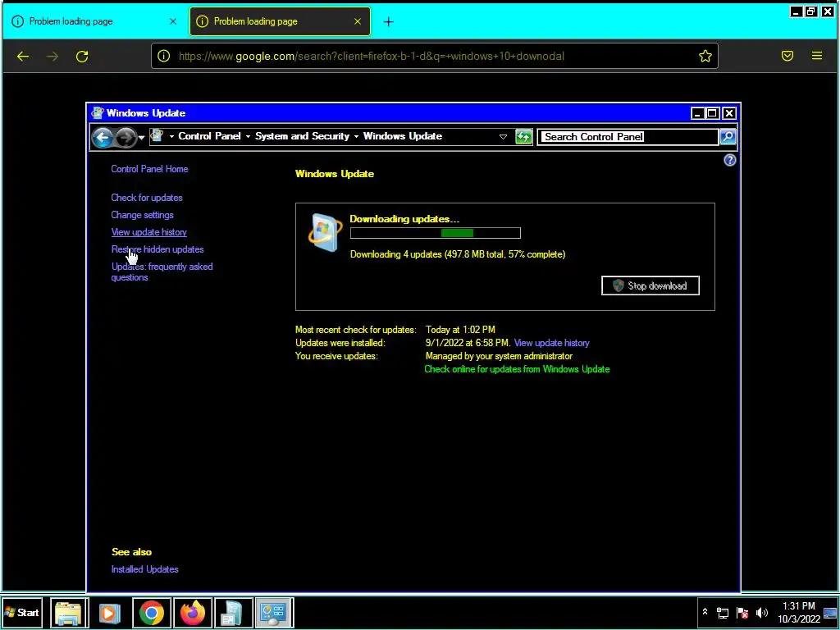Open the Action Center flag icon
Image resolution: width=840 pixels, height=630 pixels.
(x=742, y=614)
